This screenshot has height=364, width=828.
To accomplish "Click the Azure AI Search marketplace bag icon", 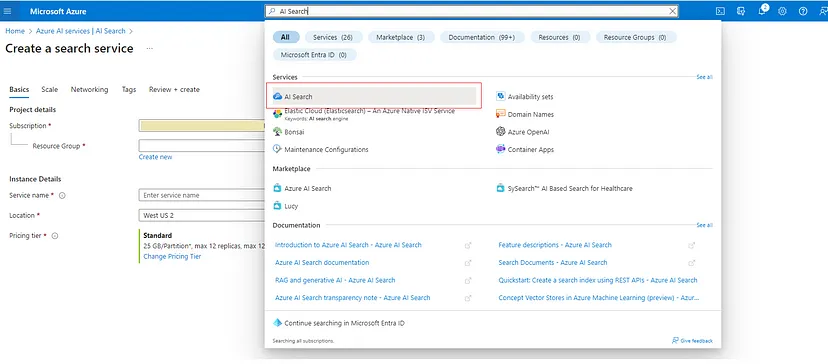I will [x=277, y=188].
